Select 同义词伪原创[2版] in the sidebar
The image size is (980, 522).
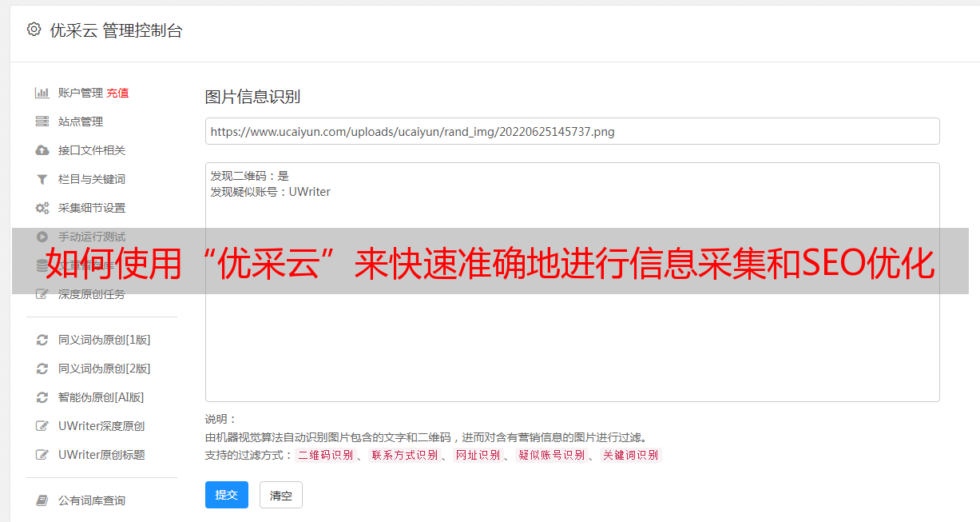[x=105, y=369]
